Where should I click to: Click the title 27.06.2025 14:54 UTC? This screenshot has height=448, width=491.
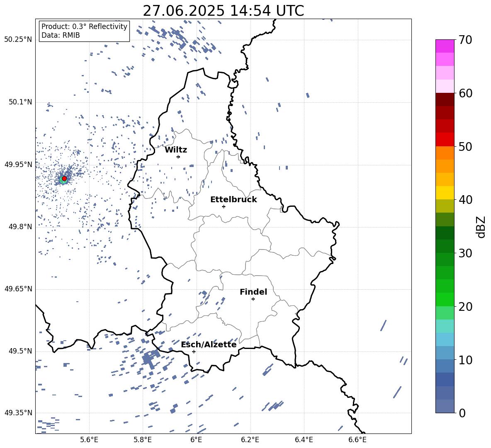click(x=223, y=11)
